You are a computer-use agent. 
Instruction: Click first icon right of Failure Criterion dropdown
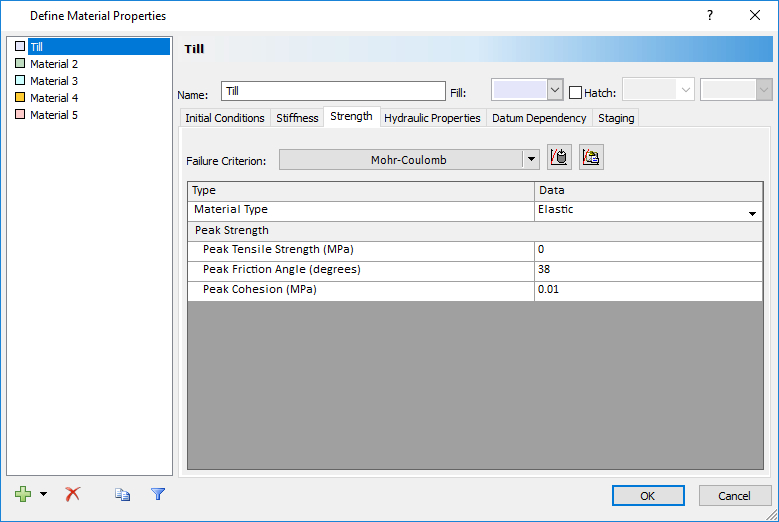click(x=559, y=157)
